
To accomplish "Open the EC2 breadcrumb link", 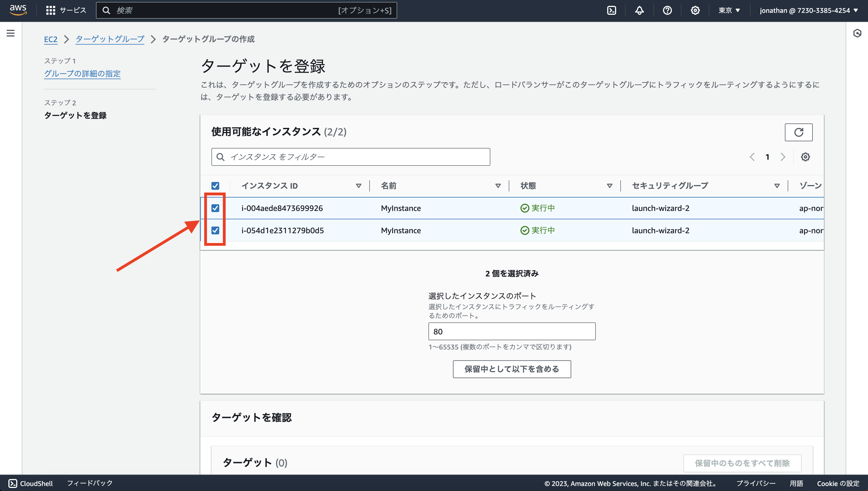I will coord(50,39).
